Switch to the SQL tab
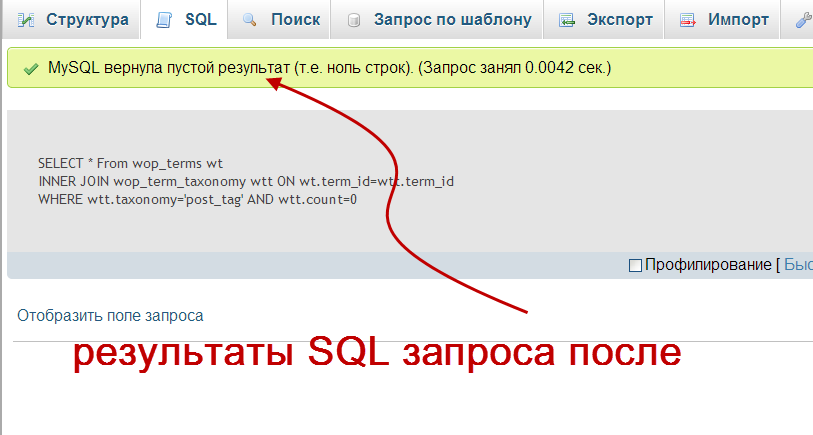The width and height of the screenshot is (813, 435). [185, 19]
